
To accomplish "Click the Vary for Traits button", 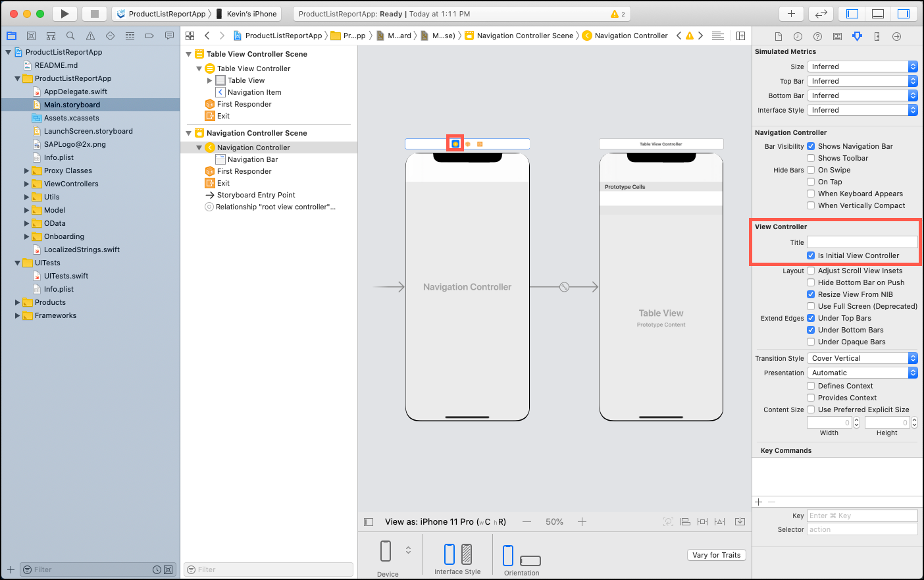I will [x=716, y=555].
